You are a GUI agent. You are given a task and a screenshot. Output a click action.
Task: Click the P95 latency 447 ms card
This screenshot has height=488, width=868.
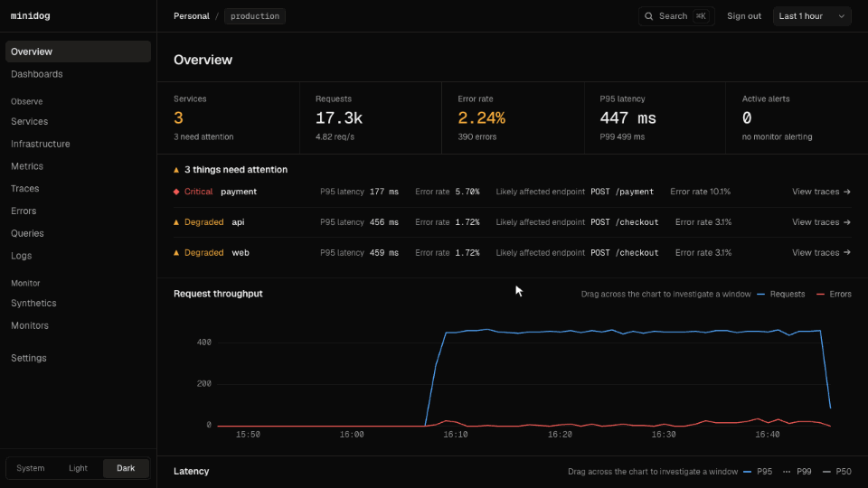point(656,117)
